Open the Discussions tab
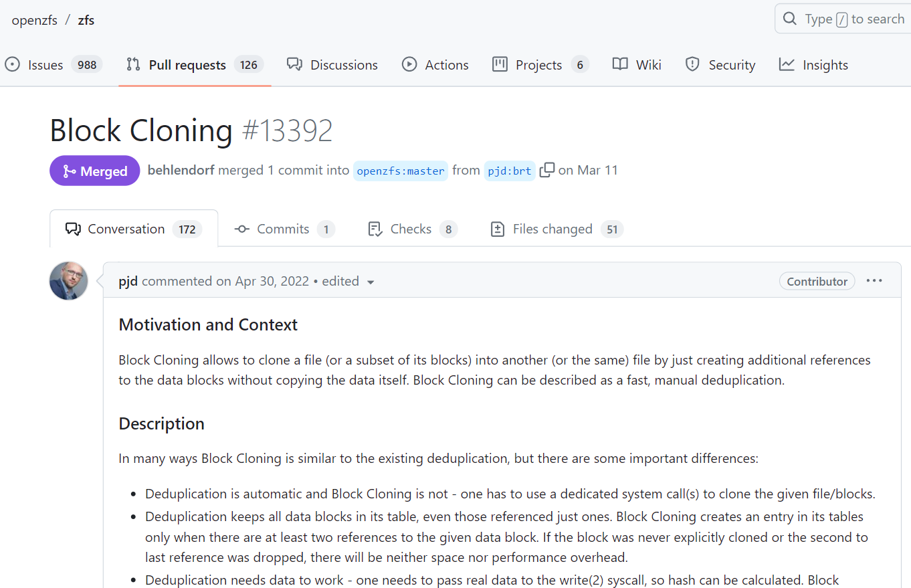Viewport: 911px width, 588px height. coord(332,65)
